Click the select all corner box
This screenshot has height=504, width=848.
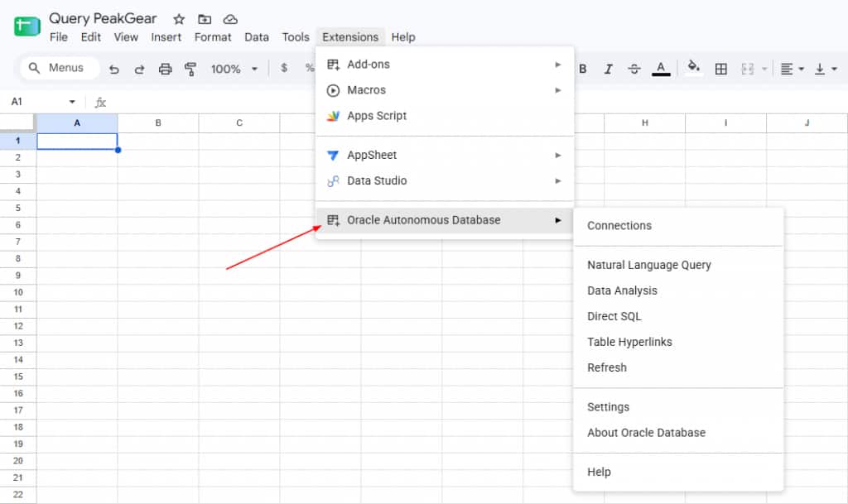(18, 123)
